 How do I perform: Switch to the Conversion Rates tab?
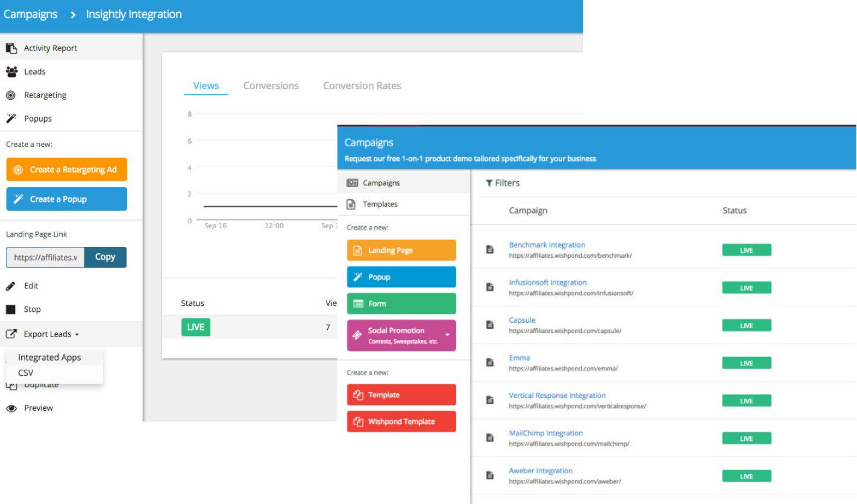click(x=362, y=86)
